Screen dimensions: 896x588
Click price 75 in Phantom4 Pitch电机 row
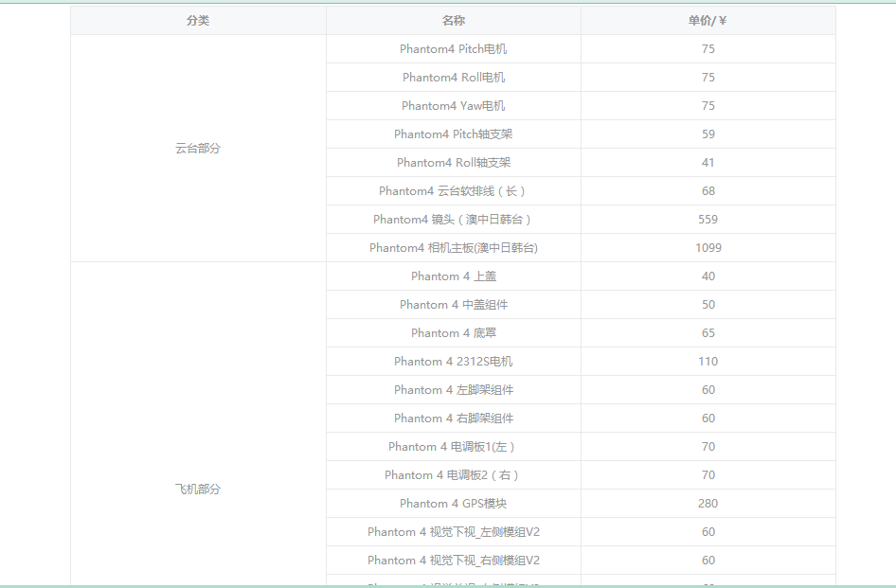(x=708, y=49)
